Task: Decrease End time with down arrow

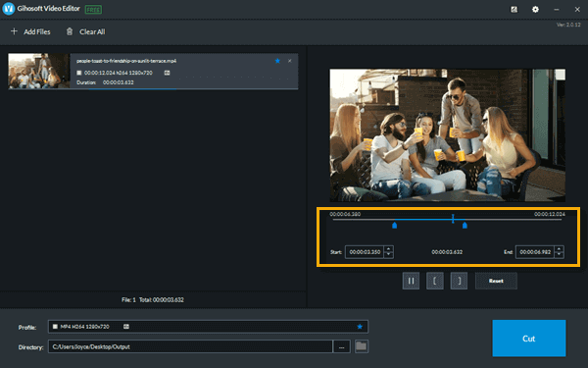Action: tap(560, 255)
